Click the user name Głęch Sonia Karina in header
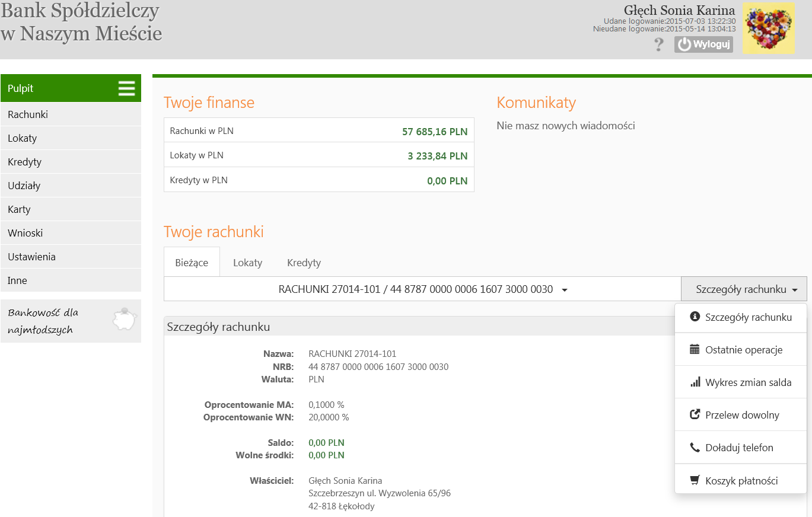The image size is (812, 517). [x=679, y=10]
